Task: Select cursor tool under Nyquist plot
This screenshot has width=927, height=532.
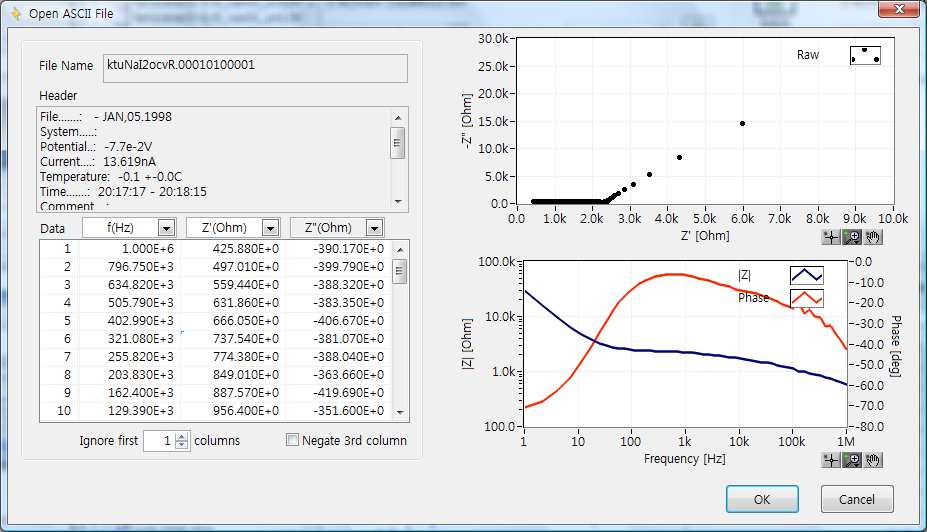Action: [831, 237]
